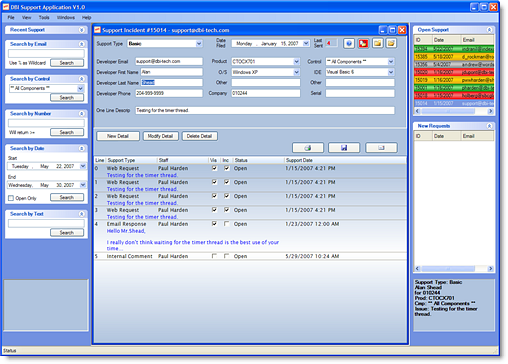Click the New Detail button
Image resolution: width=508 pixels, height=364 pixels.
coord(118,136)
